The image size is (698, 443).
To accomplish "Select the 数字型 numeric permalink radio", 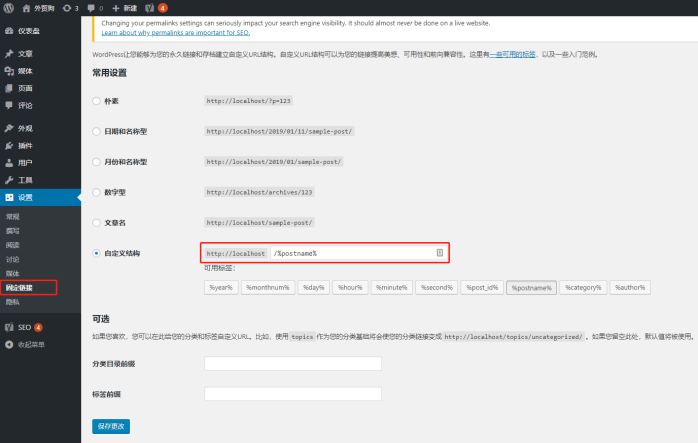I will [x=96, y=192].
